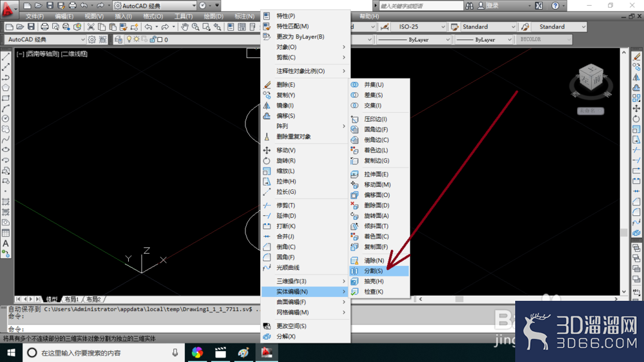
Task: Select the Line tool in left toolbar
Action: 6,57
